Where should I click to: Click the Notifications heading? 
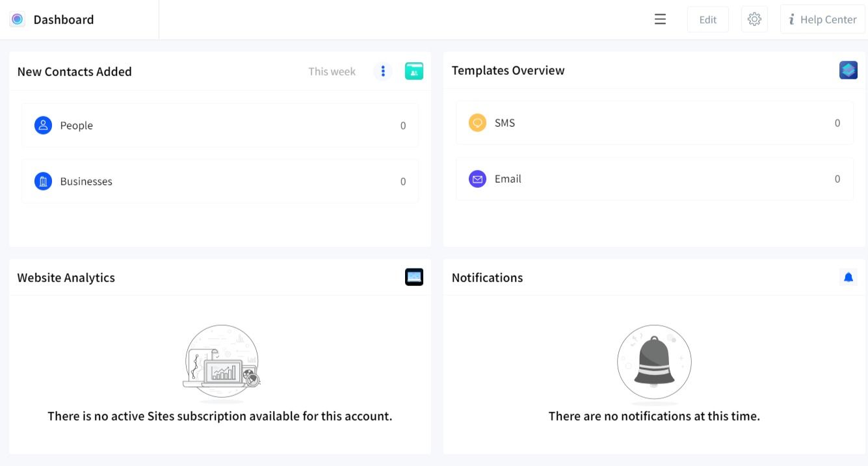pyautogui.click(x=487, y=278)
